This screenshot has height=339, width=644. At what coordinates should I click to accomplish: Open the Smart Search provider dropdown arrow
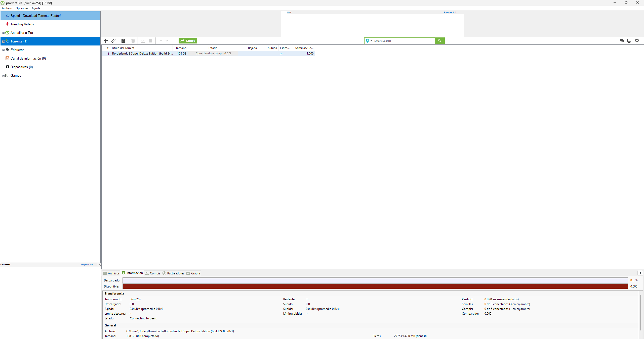pos(371,41)
